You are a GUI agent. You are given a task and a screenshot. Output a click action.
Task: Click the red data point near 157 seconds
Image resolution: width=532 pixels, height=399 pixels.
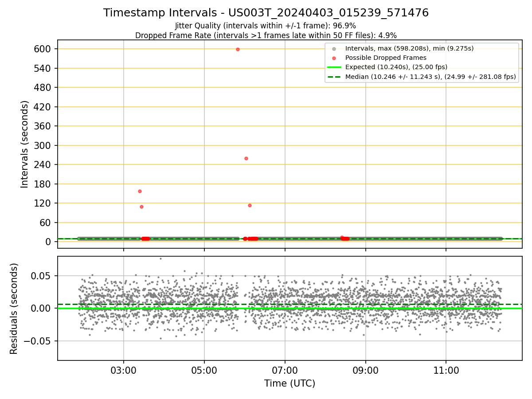point(140,191)
